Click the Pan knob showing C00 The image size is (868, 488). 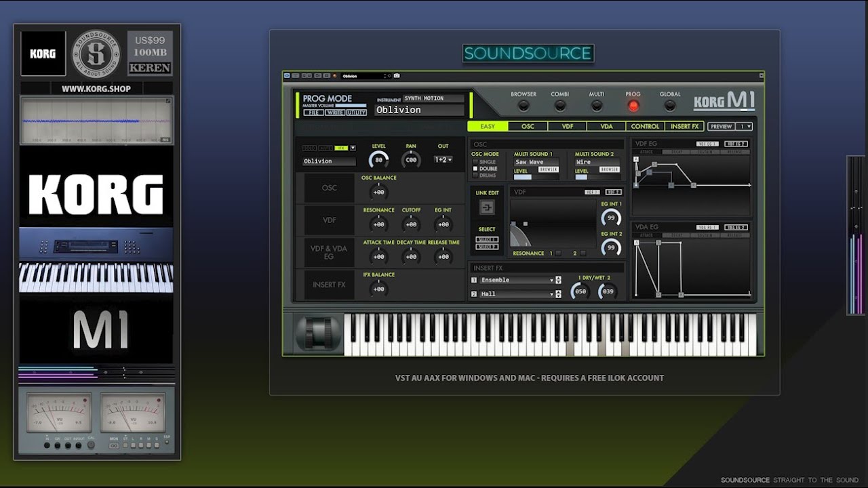411,160
